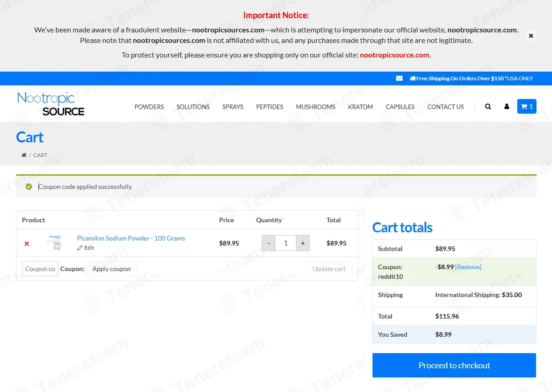Remove the reddit10 coupon
This screenshot has height=392, width=552.
tap(468, 267)
